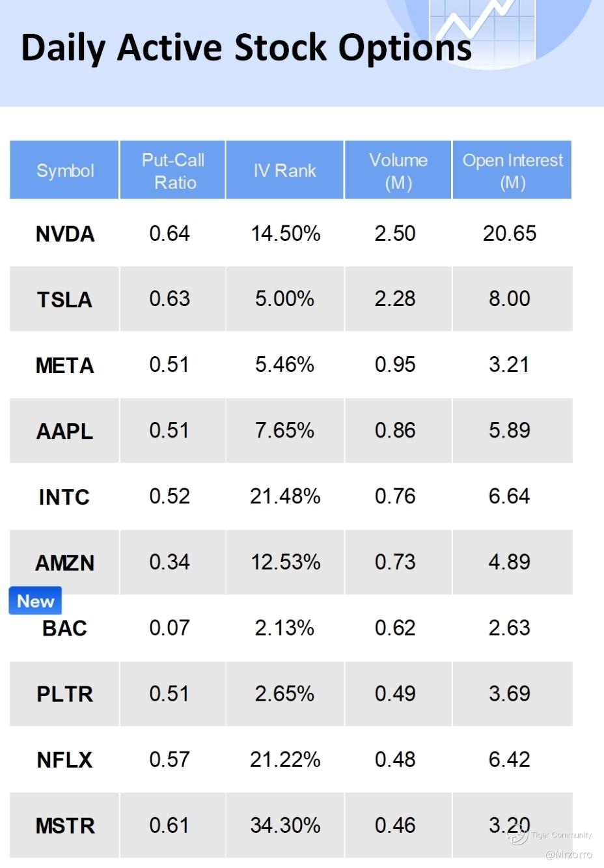The height and width of the screenshot is (868, 604).
Task: Open the NVDA symbol row
Action: 65,234
